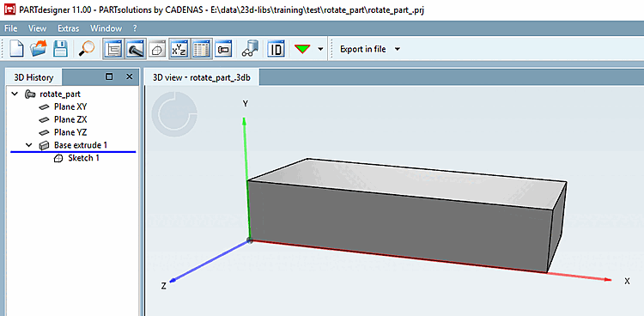Select Plane YZ in the history tree
The width and height of the screenshot is (644, 316).
click(x=70, y=132)
